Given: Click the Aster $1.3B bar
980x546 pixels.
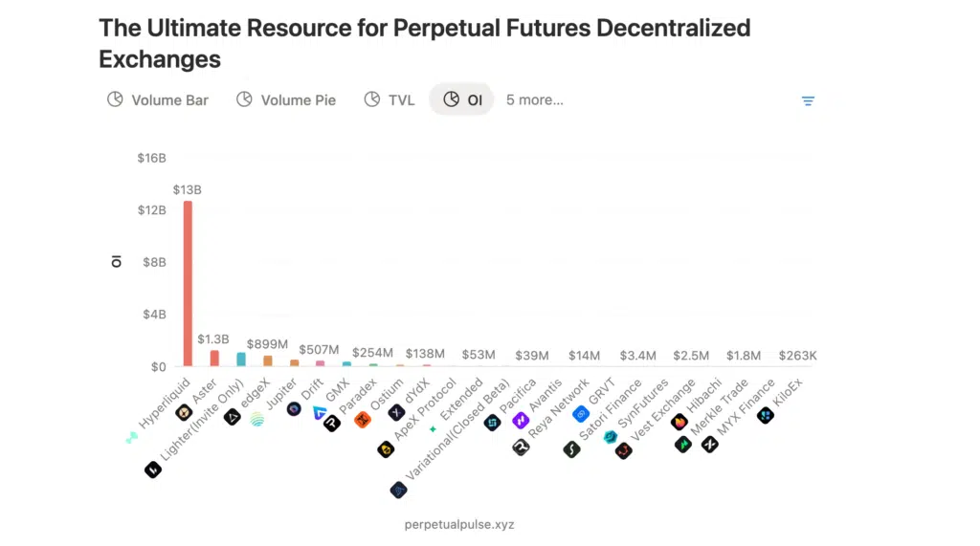Looking at the screenshot, I should click(214, 359).
